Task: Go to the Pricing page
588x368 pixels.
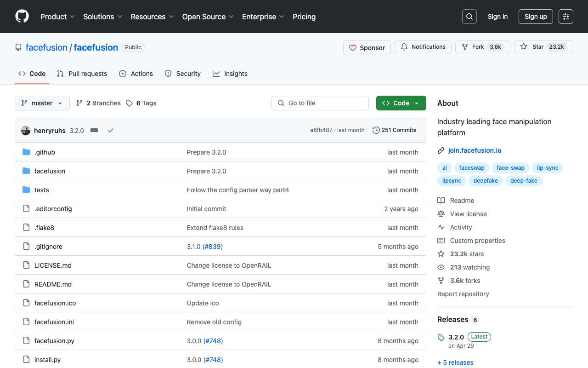Action: click(304, 17)
